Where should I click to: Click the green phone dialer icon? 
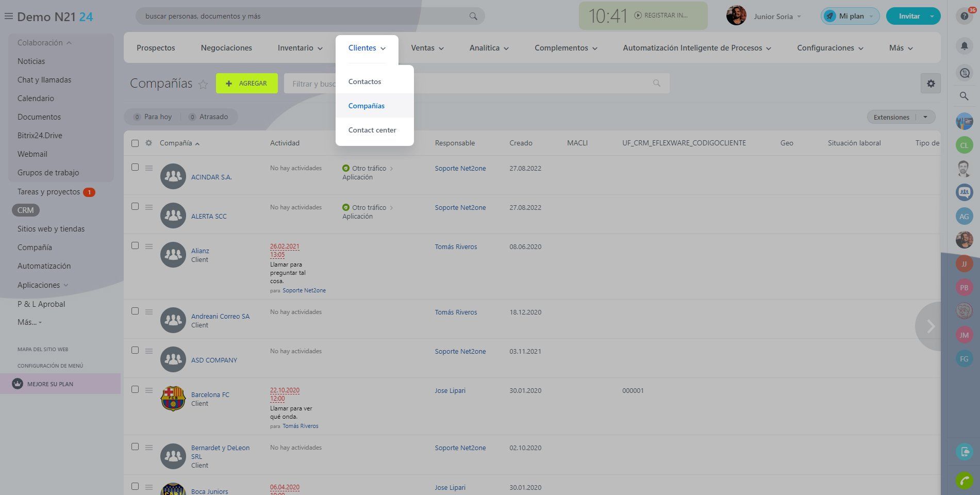[964, 481]
